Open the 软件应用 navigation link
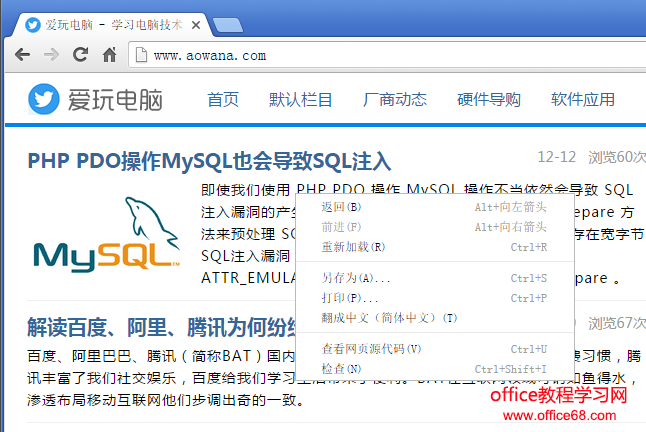This screenshot has width=646, height=432. (x=583, y=100)
